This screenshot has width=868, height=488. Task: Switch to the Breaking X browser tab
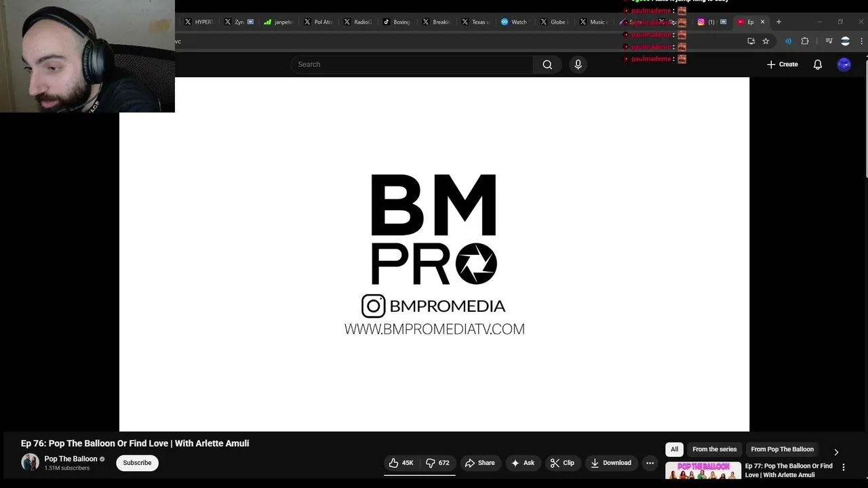[x=436, y=22]
